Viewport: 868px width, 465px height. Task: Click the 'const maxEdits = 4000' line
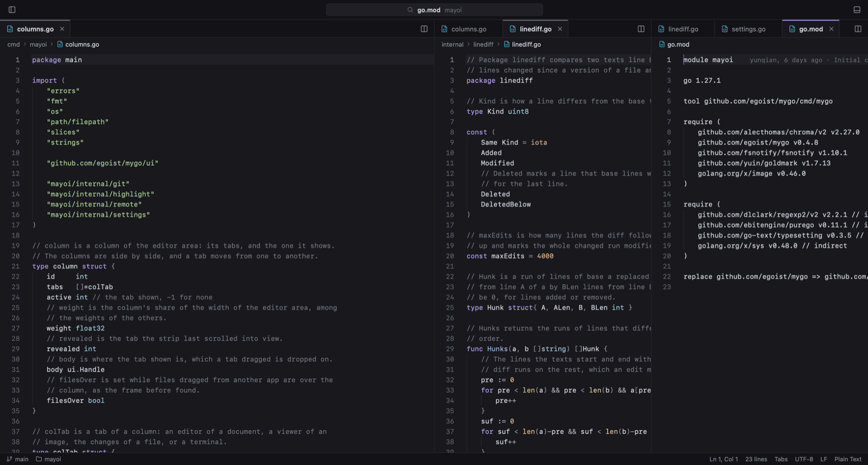[x=510, y=256]
